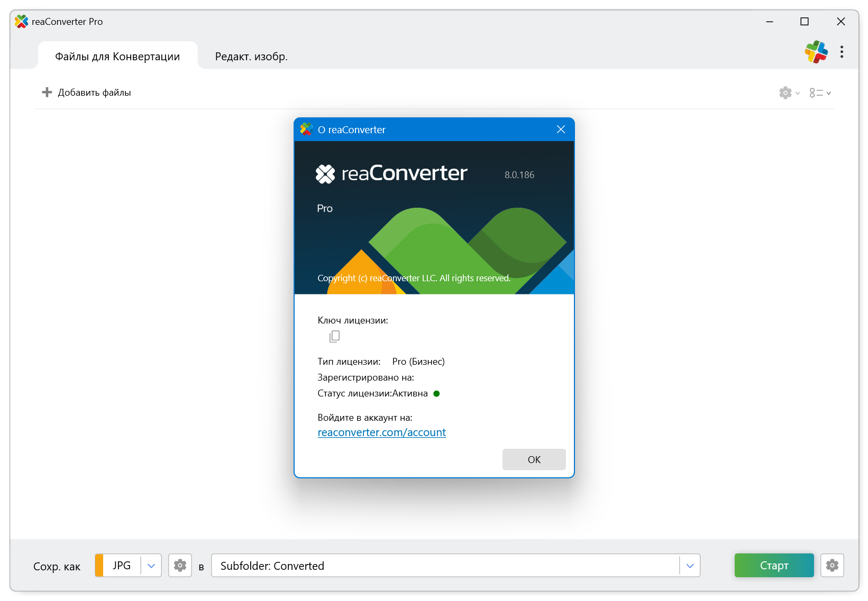Open the three-dot main menu
The width and height of the screenshot is (868, 601).
(842, 52)
